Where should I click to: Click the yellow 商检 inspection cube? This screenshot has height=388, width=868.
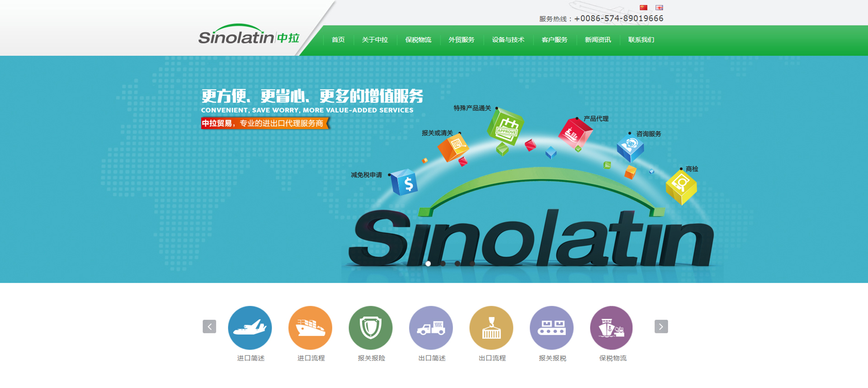click(681, 186)
